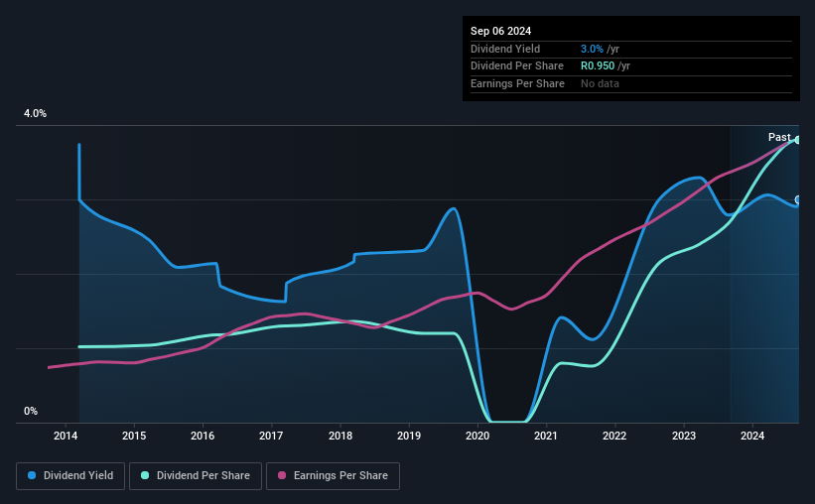Click the blue Dividend Yield legend dot
This screenshot has height=504, width=815.
point(32,475)
